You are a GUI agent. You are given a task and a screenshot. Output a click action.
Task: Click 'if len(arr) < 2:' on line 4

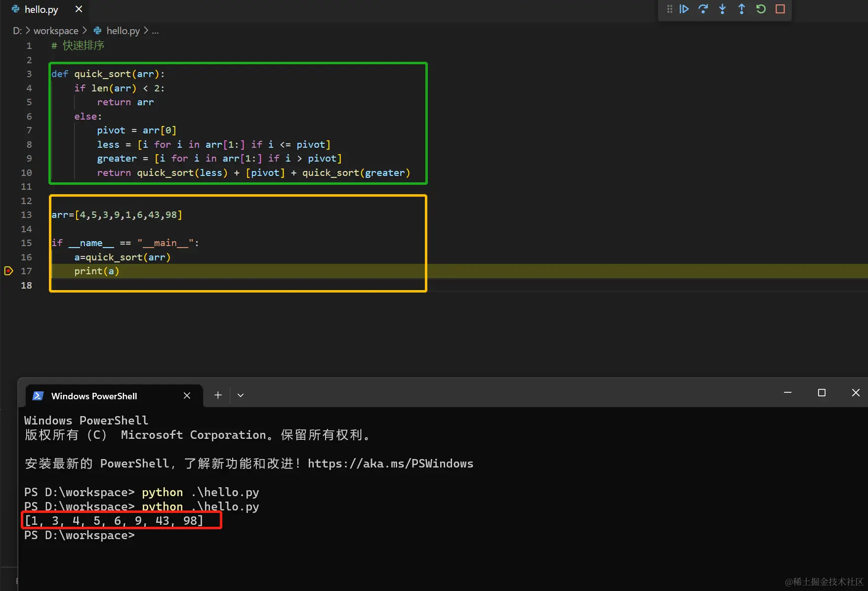[x=120, y=88]
